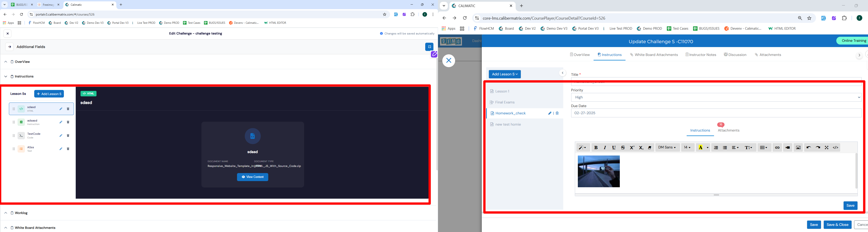Switch to White Board Attachments tab

tap(654, 55)
